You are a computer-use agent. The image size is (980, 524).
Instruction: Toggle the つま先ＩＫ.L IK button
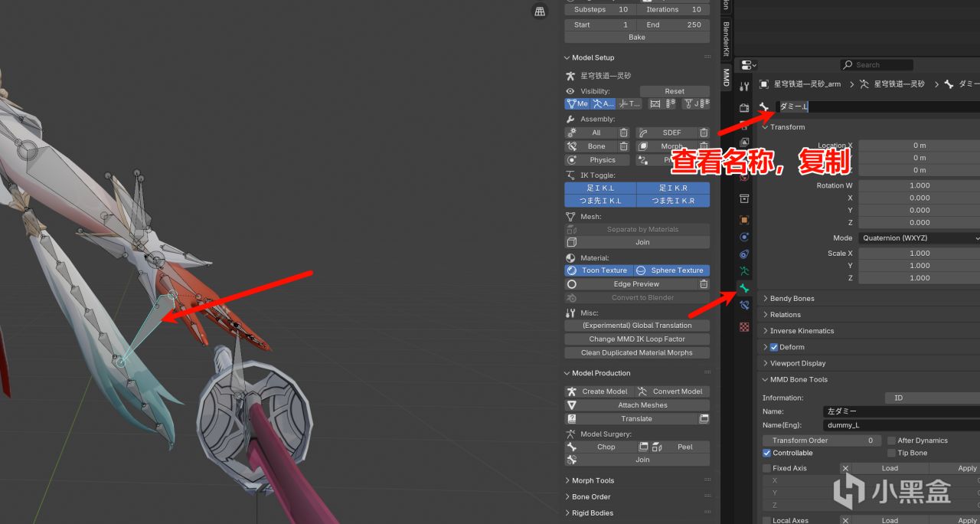pyautogui.click(x=601, y=201)
